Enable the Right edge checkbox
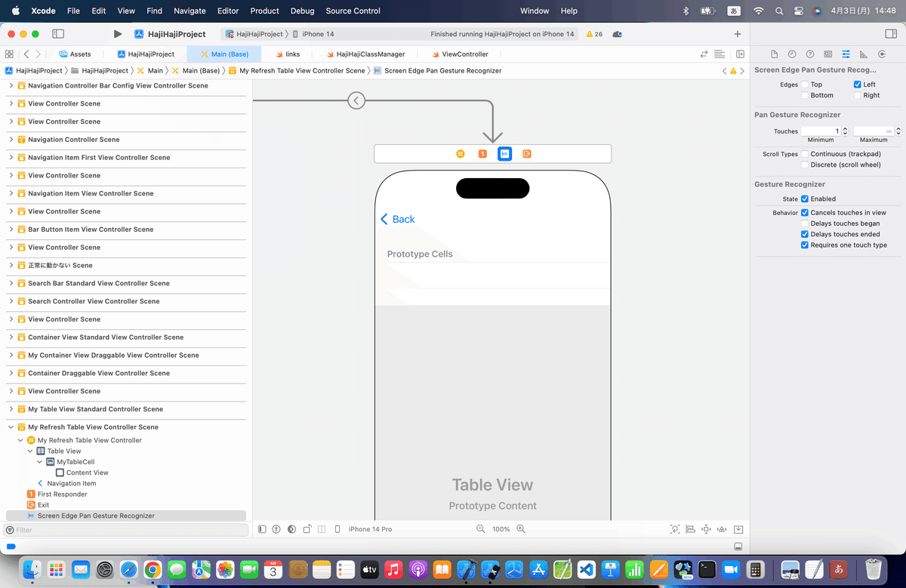Viewport: 906px width, 588px height. (858, 95)
